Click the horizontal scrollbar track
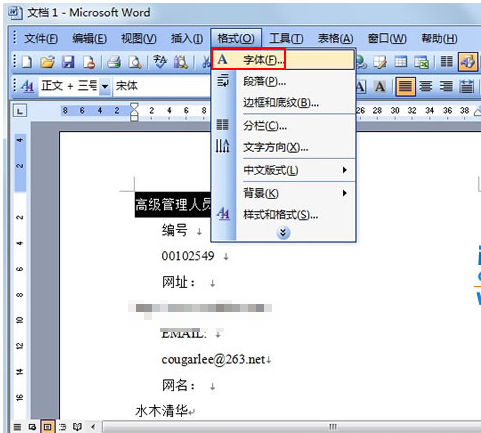Viewport: 481px width, 433px height. tap(291, 427)
